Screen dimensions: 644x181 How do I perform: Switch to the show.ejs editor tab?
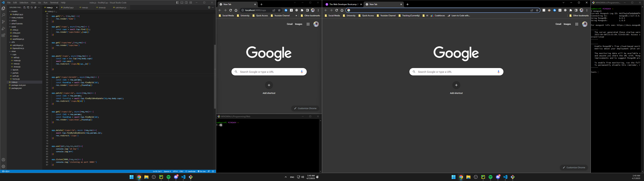pos(102,8)
